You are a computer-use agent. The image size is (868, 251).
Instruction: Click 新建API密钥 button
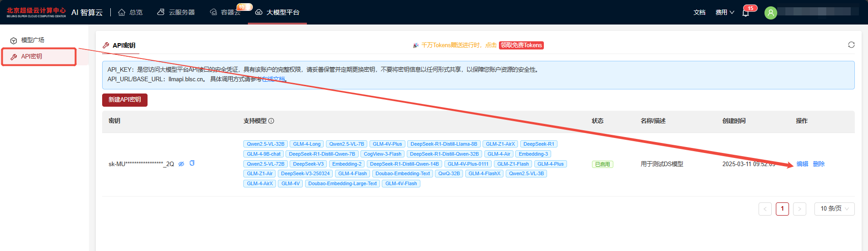pyautogui.click(x=125, y=100)
